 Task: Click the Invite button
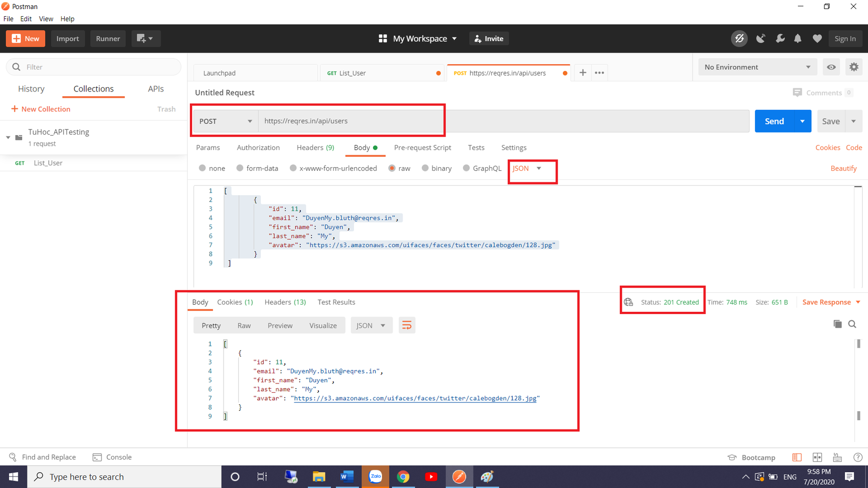click(x=489, y=38)
